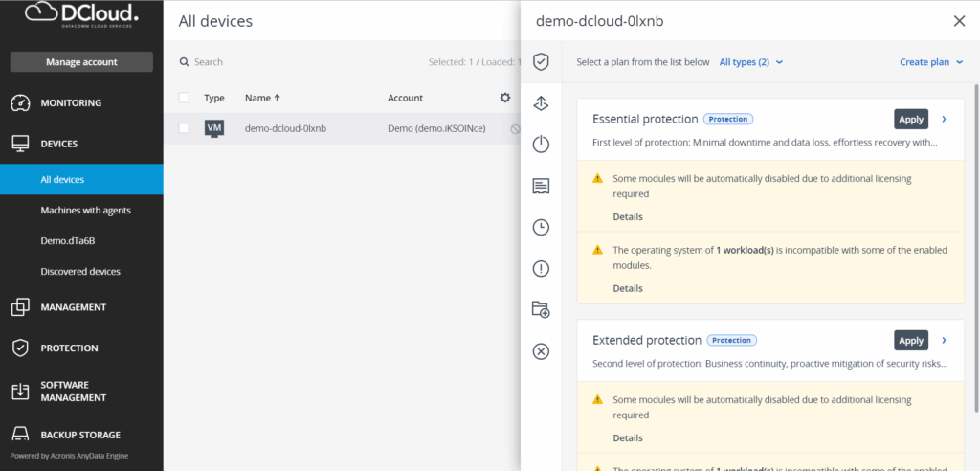Viewport: 980px width, 471px height.
Task: Open the All types (2) dropdown
Action: 750,62
